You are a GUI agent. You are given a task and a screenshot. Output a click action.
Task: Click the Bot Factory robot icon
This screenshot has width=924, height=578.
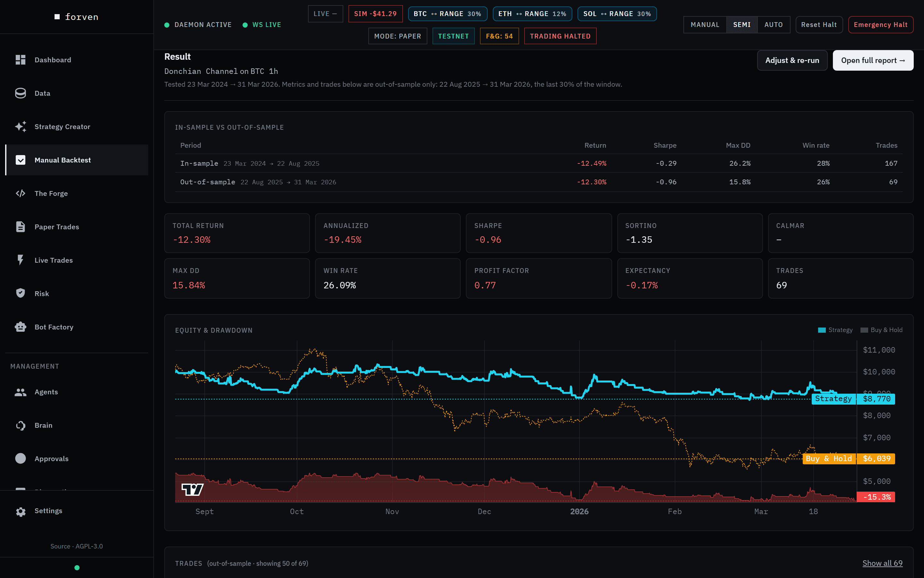pyautogui.click(x=20, y=327)
